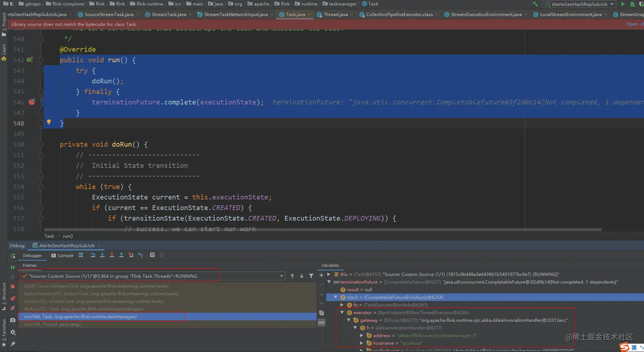This screenshot has width=644, height=352.
Task: Toggle Mute Breakpoints in debug sidebar
Action: coord(13,308)
